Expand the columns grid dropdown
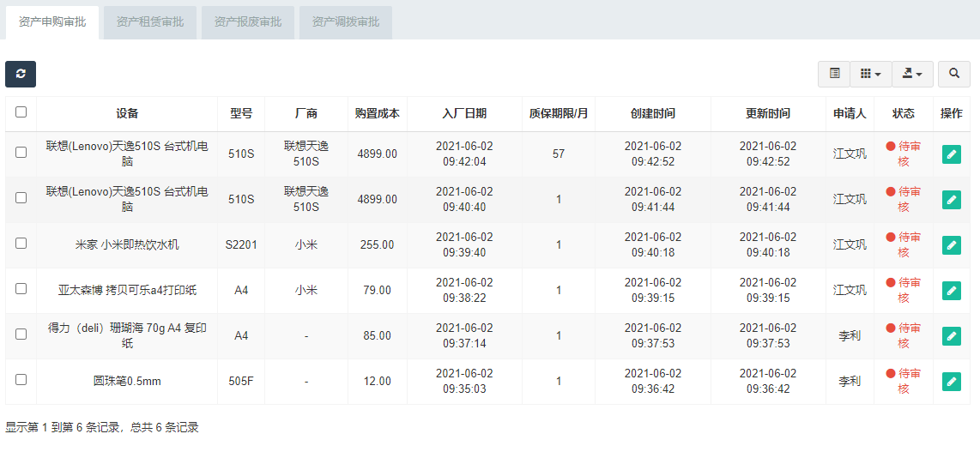Screen dimensions: 980x458 [871, 74]
